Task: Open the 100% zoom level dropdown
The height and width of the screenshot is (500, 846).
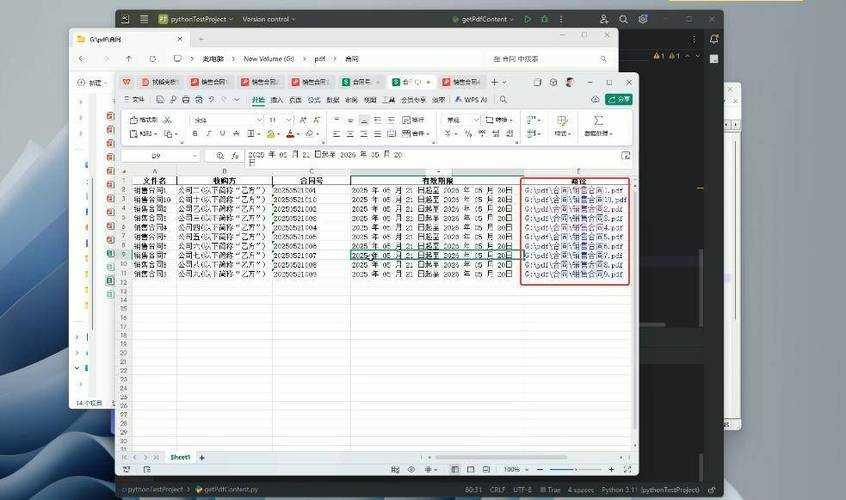Action: [515, 470]
